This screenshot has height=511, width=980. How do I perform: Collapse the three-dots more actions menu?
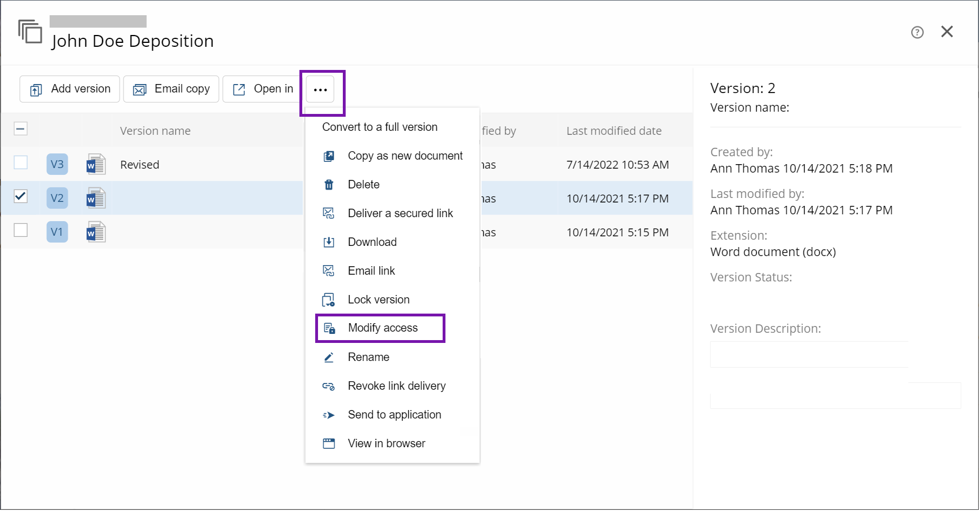(x=320, y=89)
